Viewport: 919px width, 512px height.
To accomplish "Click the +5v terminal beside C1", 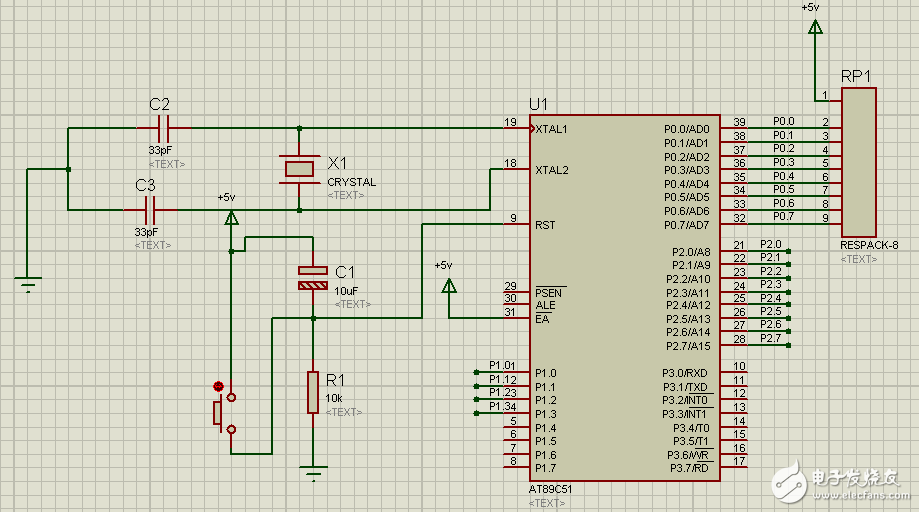I will [231, 217].
